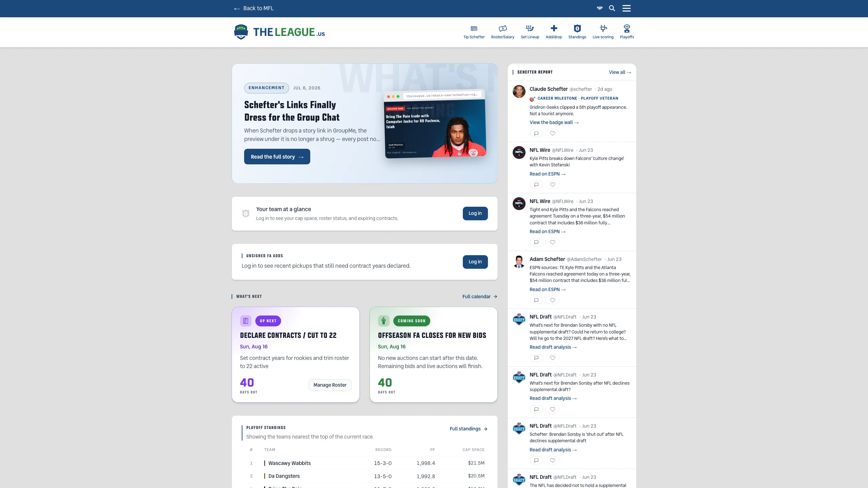Click Claude Schefter's avatar
Image resolution: width=868 pixels, height=488 pixels.
pyautogui.click(x=519, y=91)
